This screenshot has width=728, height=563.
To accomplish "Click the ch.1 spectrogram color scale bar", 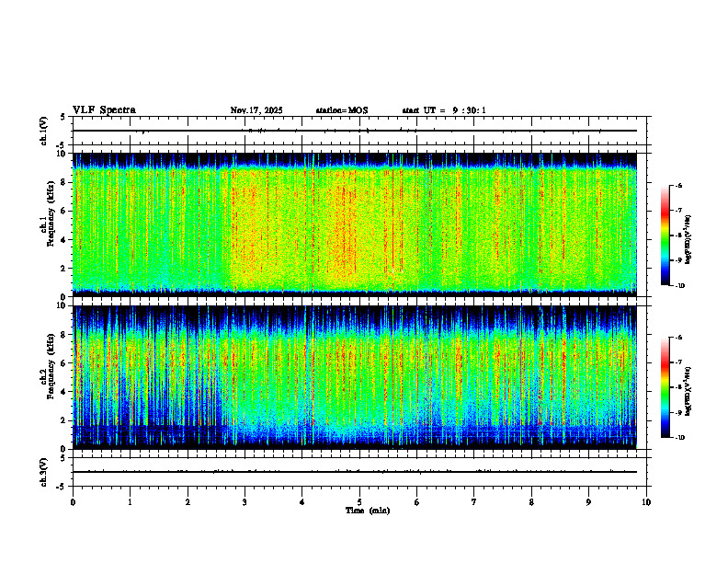I will pyautogui.click(x=665, y=236).
